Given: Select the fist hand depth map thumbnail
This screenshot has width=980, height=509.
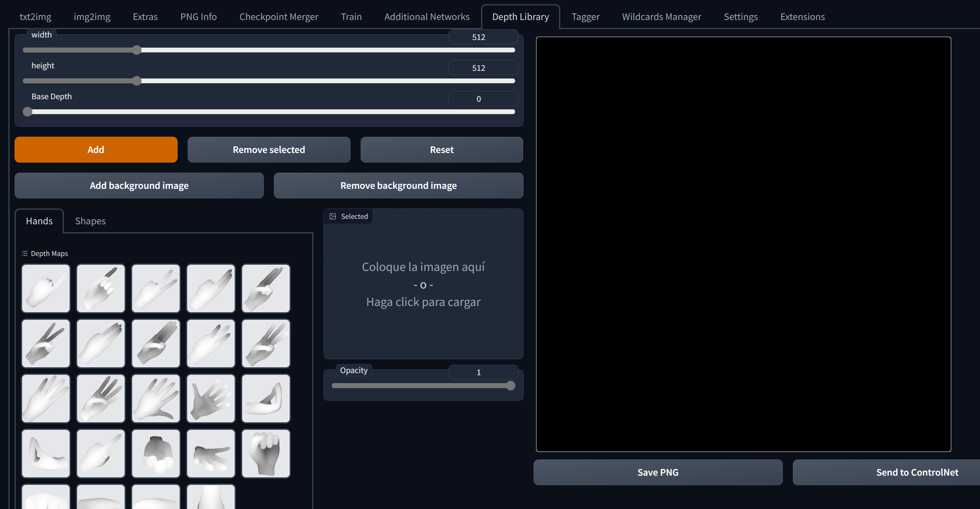Looking at the screenshot, I should click(x=266, y=453).
